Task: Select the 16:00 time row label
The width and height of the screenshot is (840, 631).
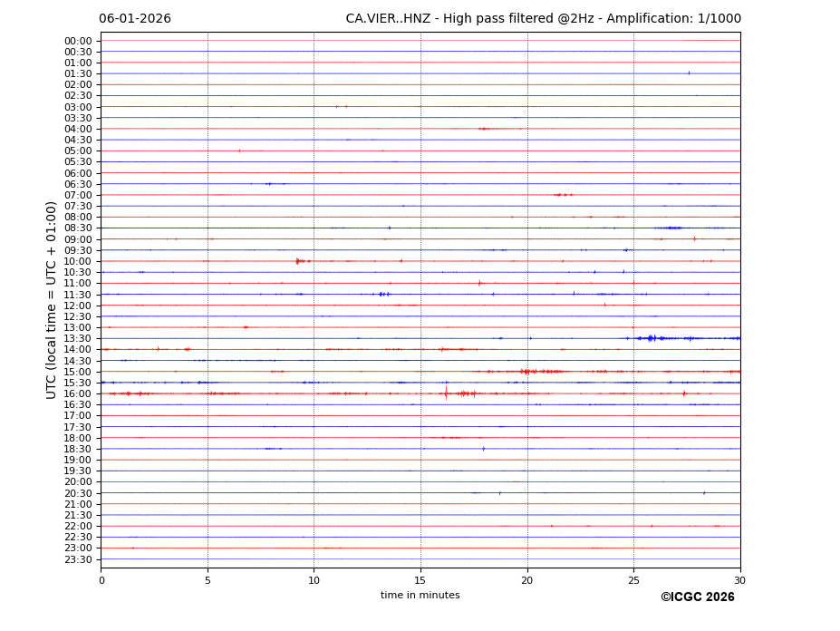Action: [78, 393]
